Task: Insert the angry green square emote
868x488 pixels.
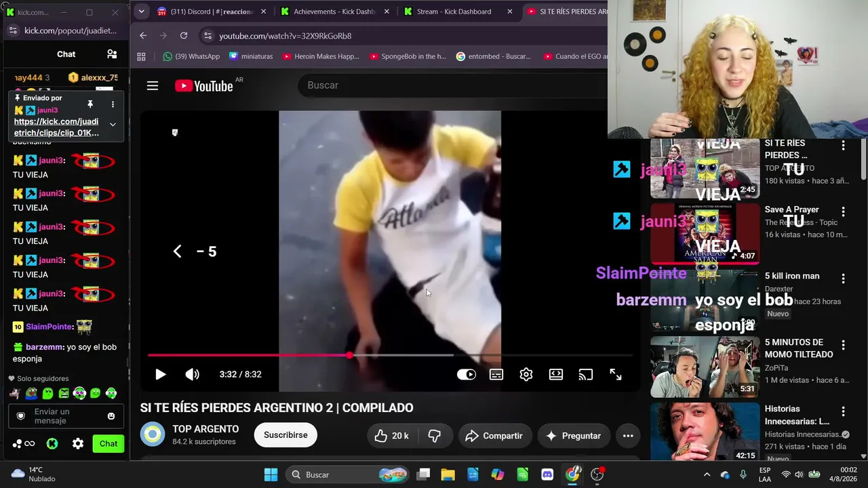Action: click(x=63, y=393)
